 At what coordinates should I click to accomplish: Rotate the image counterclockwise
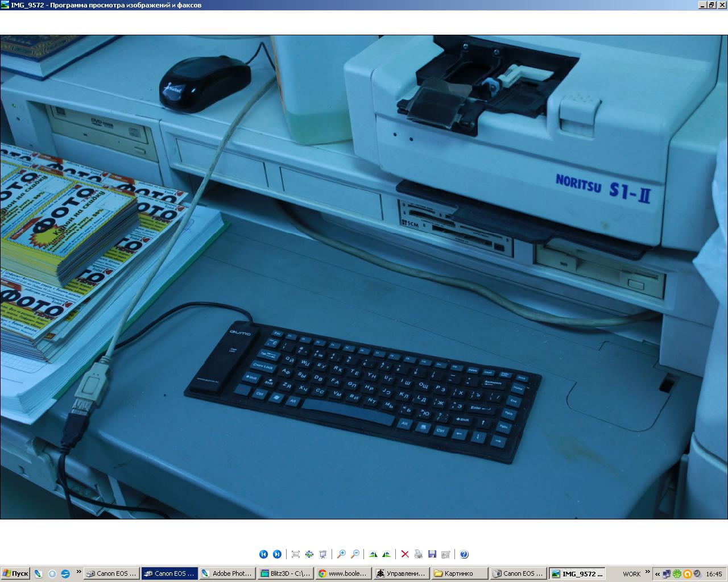387,554
